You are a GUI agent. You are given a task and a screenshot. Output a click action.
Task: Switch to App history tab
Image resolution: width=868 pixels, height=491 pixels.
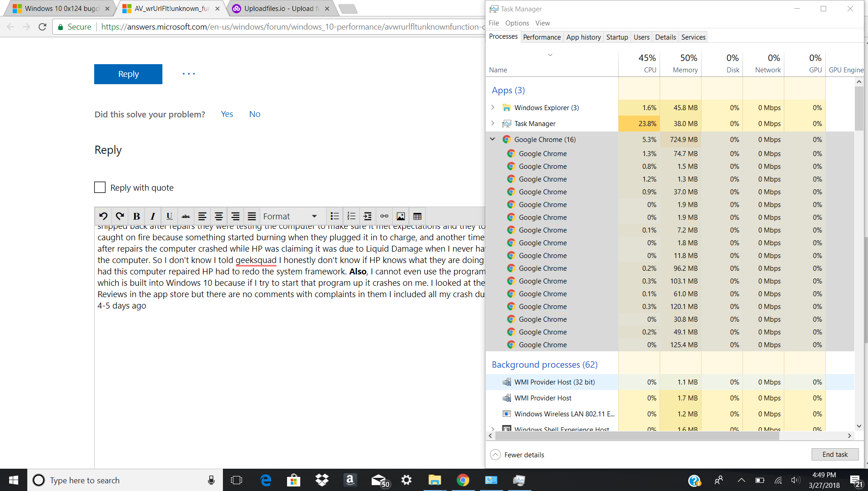click(584, 37)
